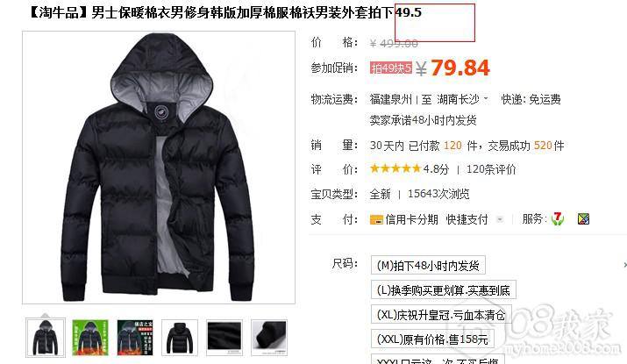Screen dimensions: 627x364
Task: Select size option (XL)庆祝升皇冠
Action: point(441,315)
